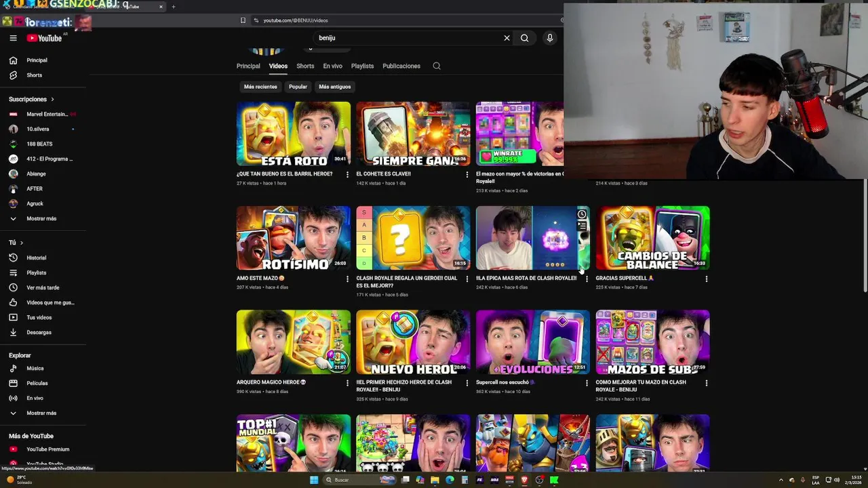868x488 pixels.
Task: Switch to the Publicaciones channel tab
Action: click(401, 66)
